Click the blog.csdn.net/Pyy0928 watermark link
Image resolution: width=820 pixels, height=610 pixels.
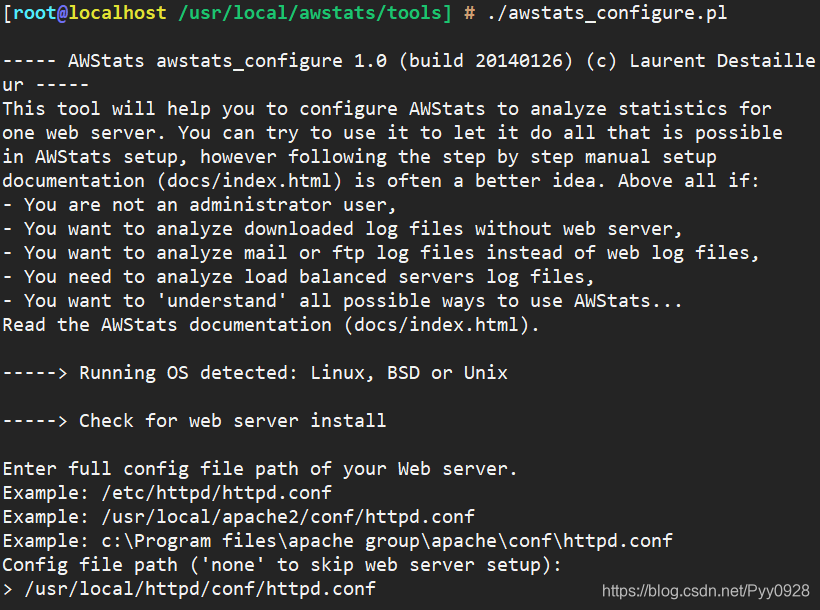point(705,591)
